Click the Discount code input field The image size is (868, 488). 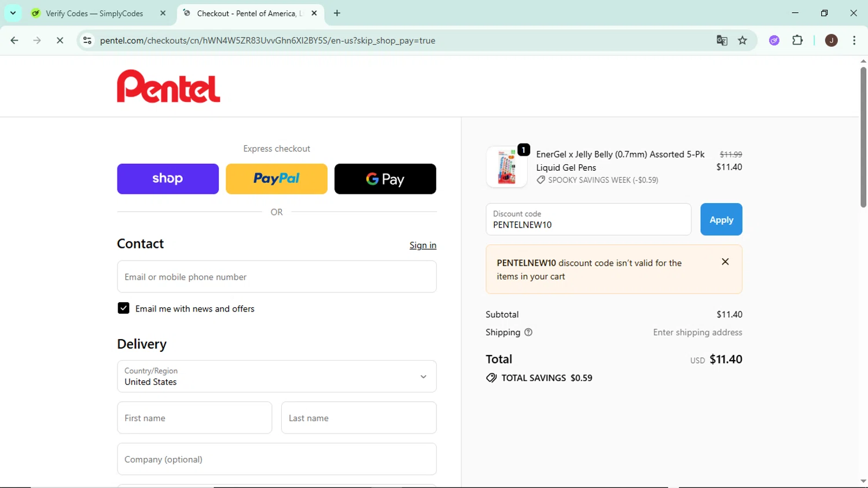(x=589, y=219)
